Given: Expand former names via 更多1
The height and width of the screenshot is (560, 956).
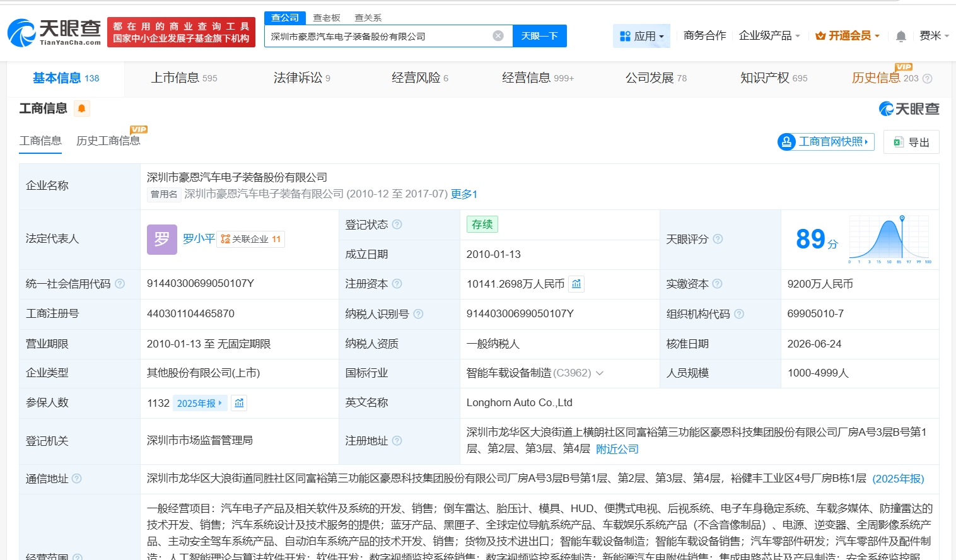Looking at the screenshot, I should tap(464, 194).
